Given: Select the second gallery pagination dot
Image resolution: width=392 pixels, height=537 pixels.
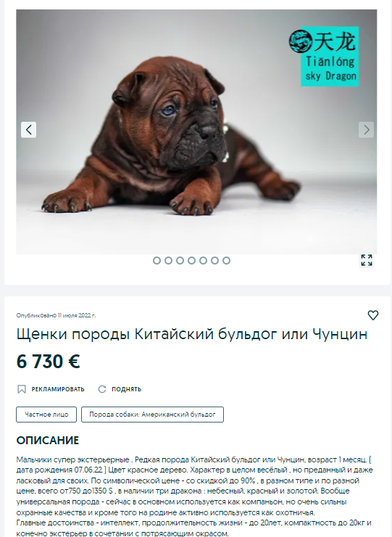Looking at the screenshot, I should click(x=168, y=261).
